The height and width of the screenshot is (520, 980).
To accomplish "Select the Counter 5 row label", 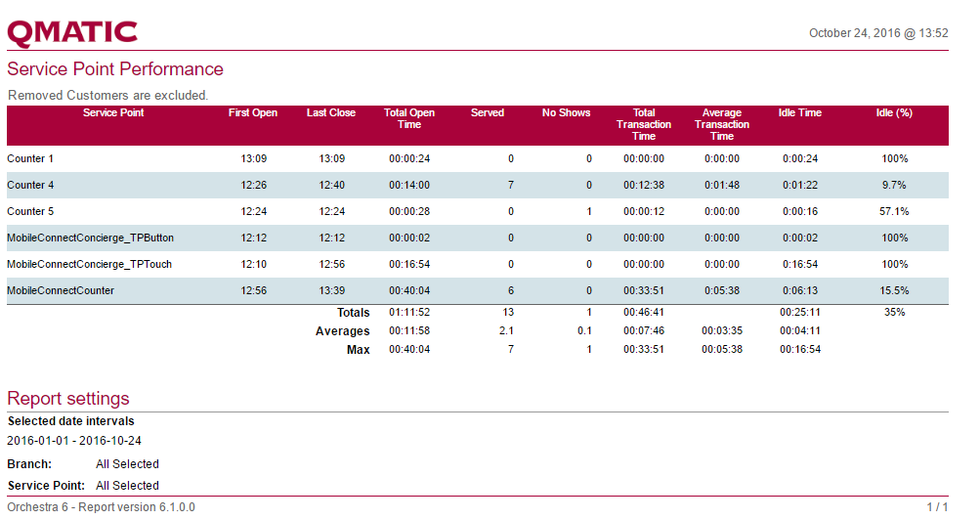I will [x=30, y=211].
